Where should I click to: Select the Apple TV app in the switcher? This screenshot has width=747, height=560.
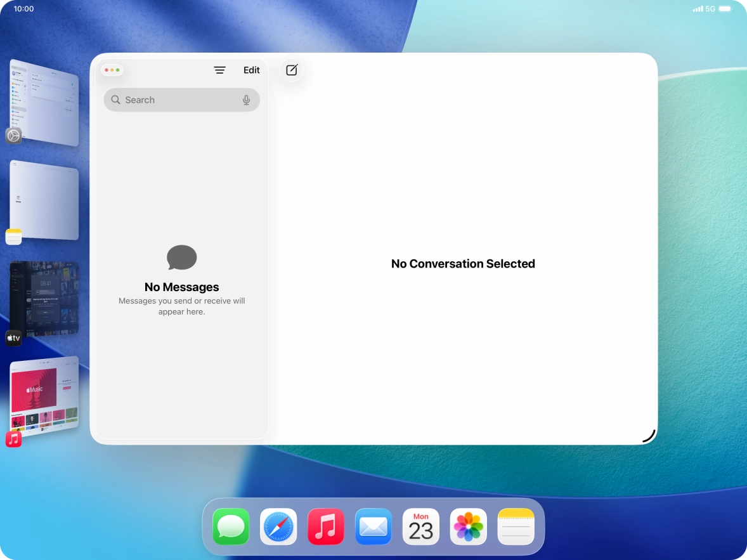pos(43,298)
